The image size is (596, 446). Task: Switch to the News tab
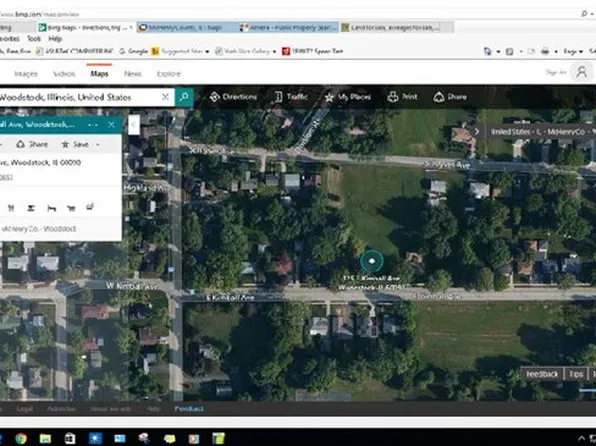pos(132,74)
